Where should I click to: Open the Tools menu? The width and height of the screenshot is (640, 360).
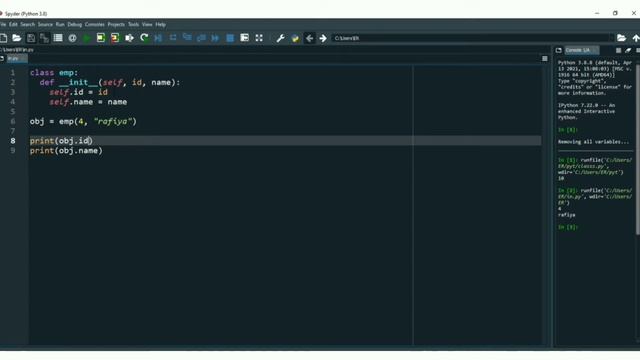pos(133,24)
